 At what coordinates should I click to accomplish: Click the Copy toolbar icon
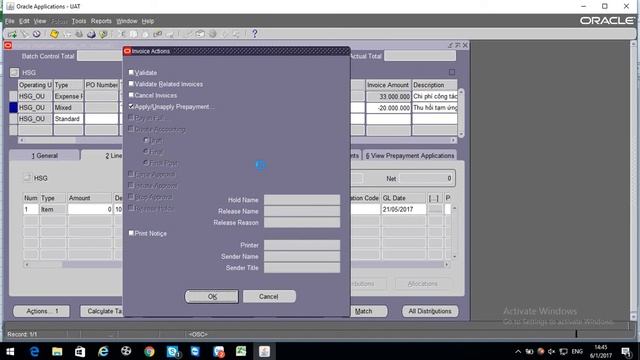pyautogui.click(x=133, y=34)
